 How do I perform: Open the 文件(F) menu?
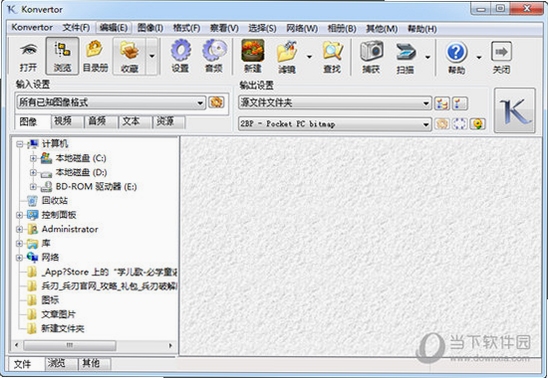[x=76, y=28]
